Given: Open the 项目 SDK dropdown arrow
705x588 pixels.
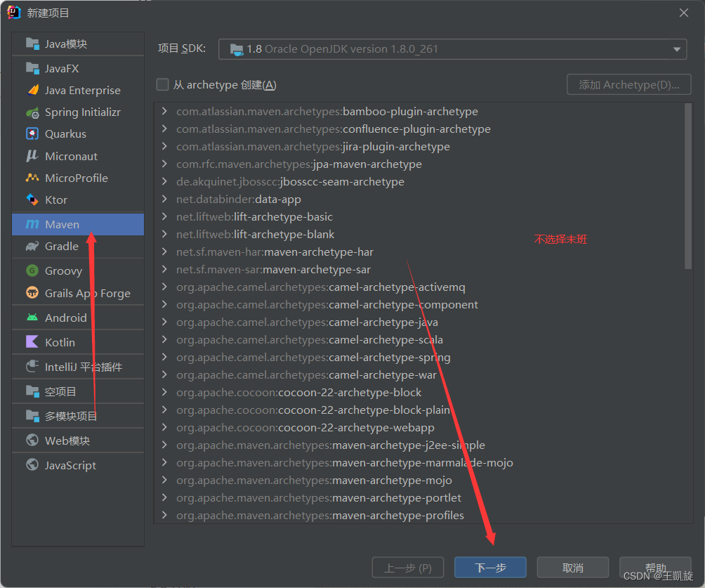Looking at the screenshot, I should click(x=677, y=49).
